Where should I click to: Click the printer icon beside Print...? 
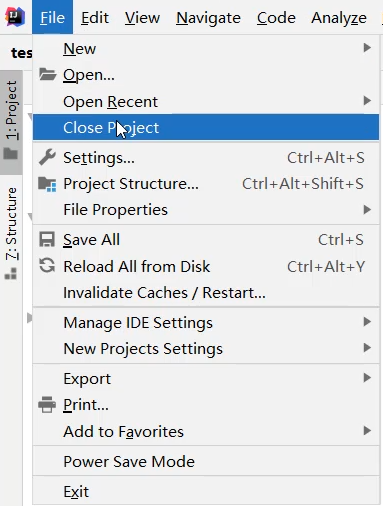coord(47,404)
